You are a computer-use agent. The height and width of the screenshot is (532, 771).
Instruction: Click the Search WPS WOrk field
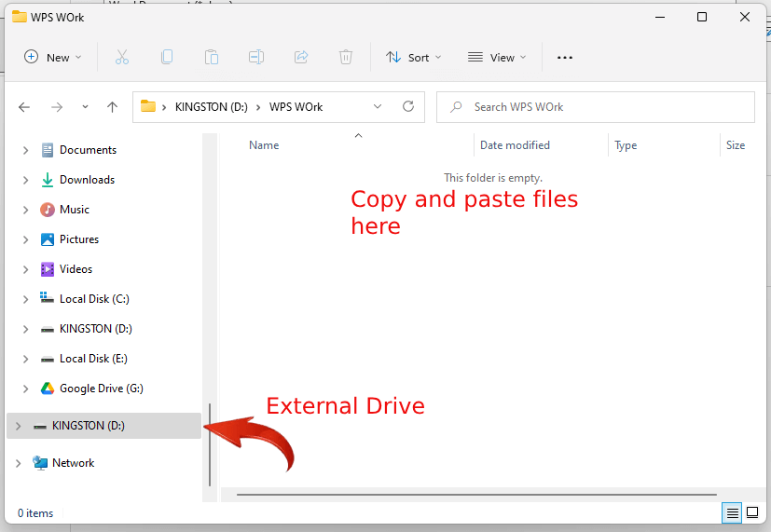coord(596,107)
